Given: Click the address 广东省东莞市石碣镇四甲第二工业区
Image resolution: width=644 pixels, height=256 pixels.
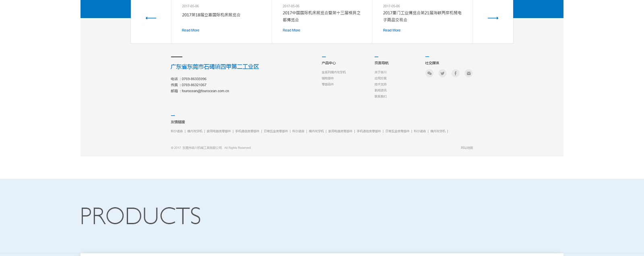Looking at the screenshot, I should pyautogui.click(x=215, y=67).
